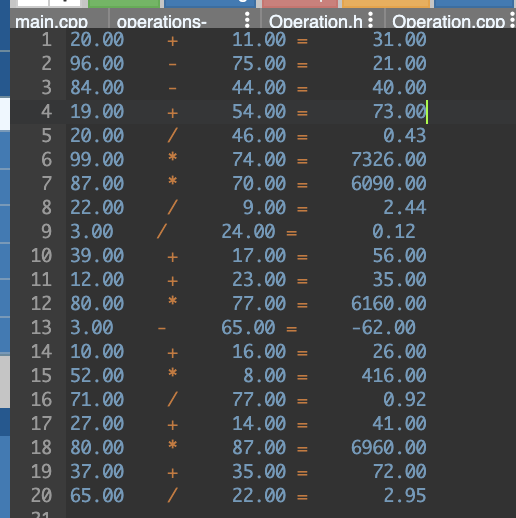Image resolution: width=516 pixels, height=518 pixels.
Task: Click the value 99.00 on line 6
Action: (97, 160)
